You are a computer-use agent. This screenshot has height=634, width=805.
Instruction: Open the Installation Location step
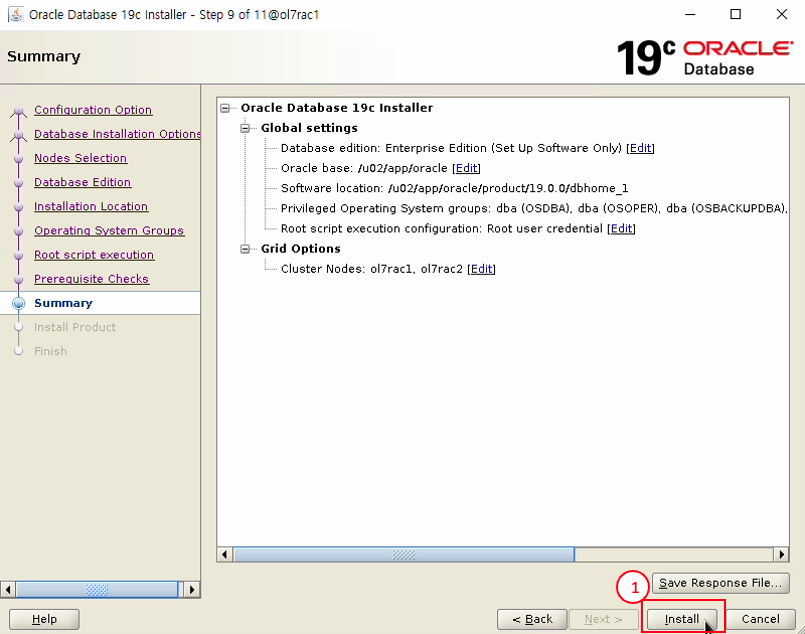[91, 207]
